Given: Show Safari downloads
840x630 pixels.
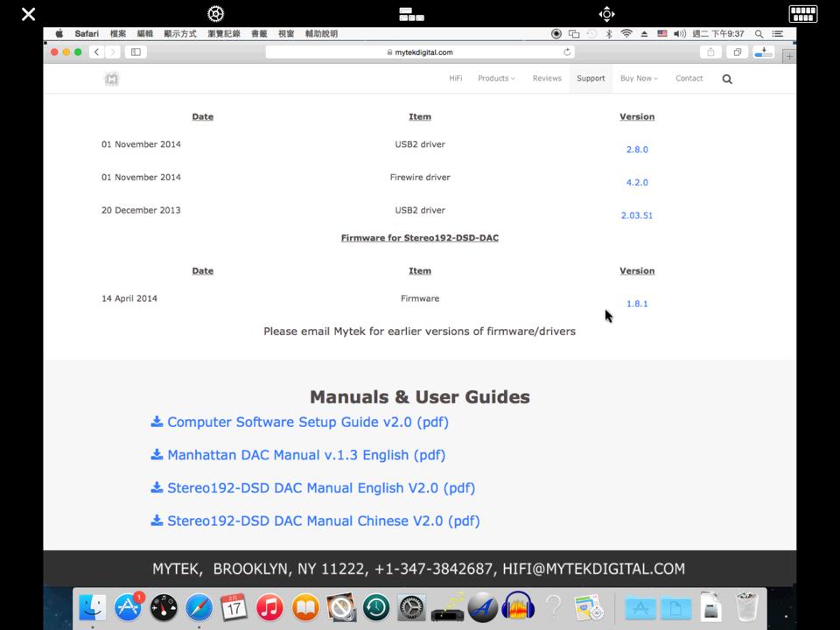Looking at the screenshot, I should pos(763,52).
